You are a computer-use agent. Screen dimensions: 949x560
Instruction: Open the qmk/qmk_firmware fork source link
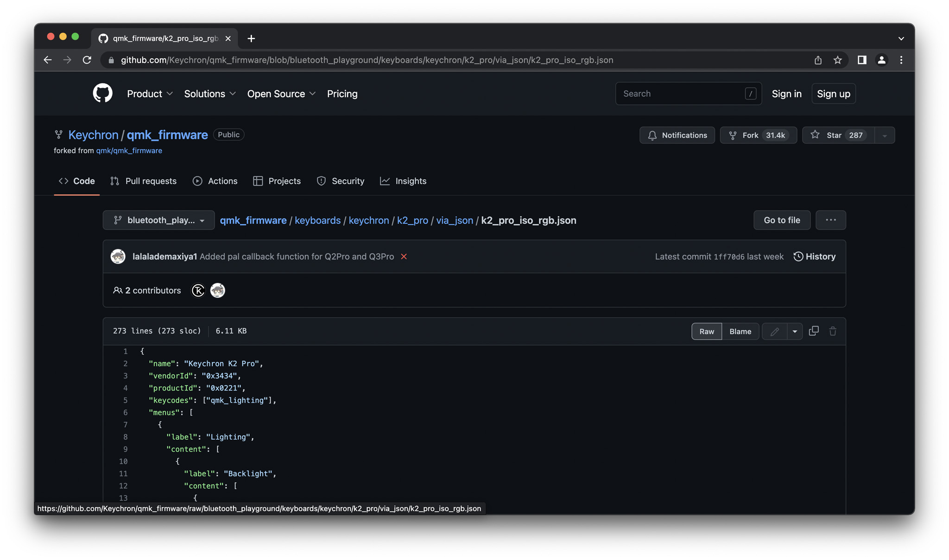tap(129, 151)
